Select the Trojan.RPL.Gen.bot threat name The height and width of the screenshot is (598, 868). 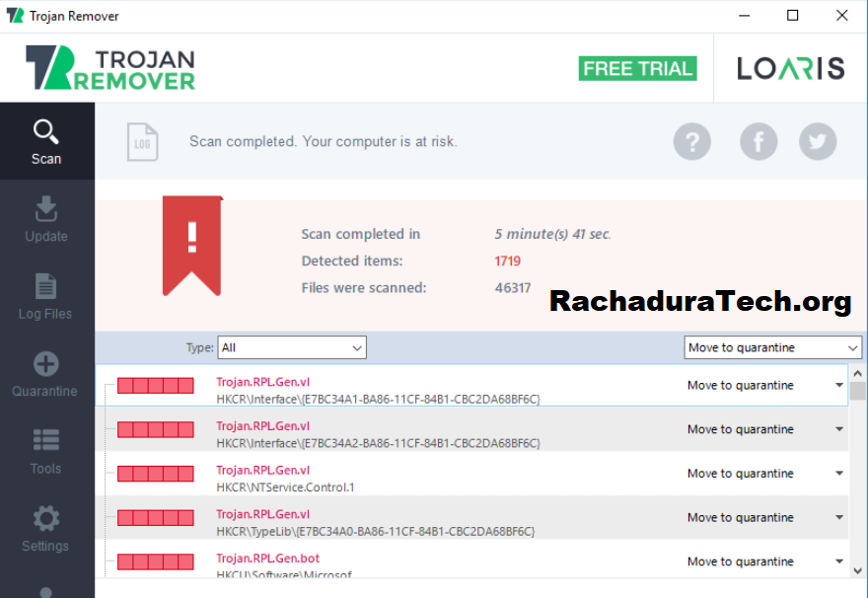click(x=268, y=559)
